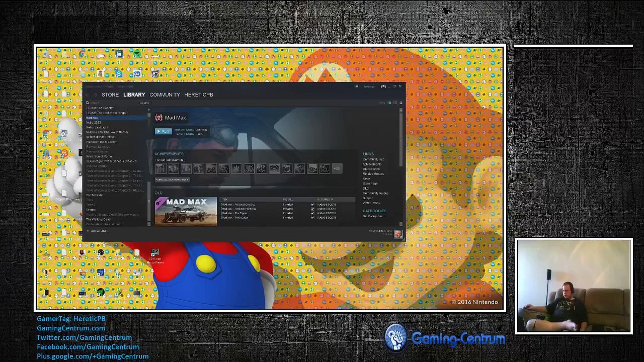Open the Support link
The width and height of the screenshot is (644, 362).
368,198
